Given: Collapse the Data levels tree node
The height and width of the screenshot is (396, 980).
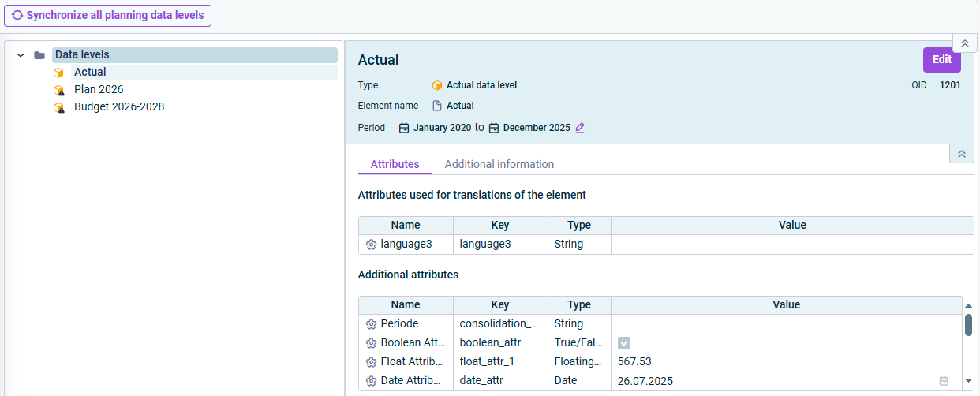Looking at the screenshot, I should tap(21, 55).
